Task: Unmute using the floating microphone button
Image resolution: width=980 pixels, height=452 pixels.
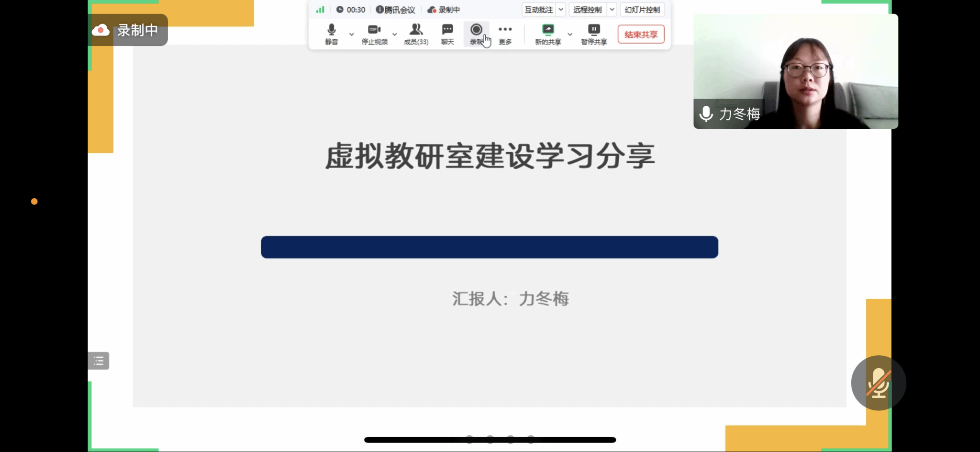Action: tap(878, 383)
